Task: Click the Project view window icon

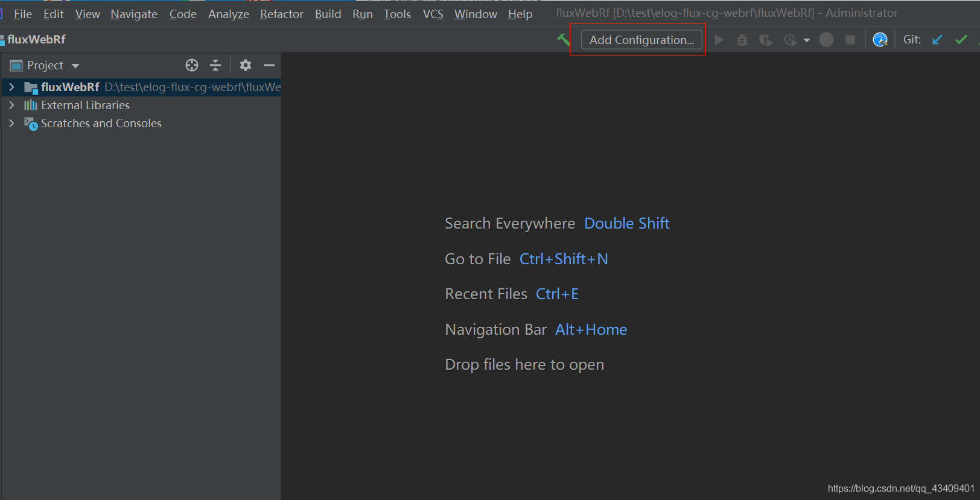Action: point(16,65)
